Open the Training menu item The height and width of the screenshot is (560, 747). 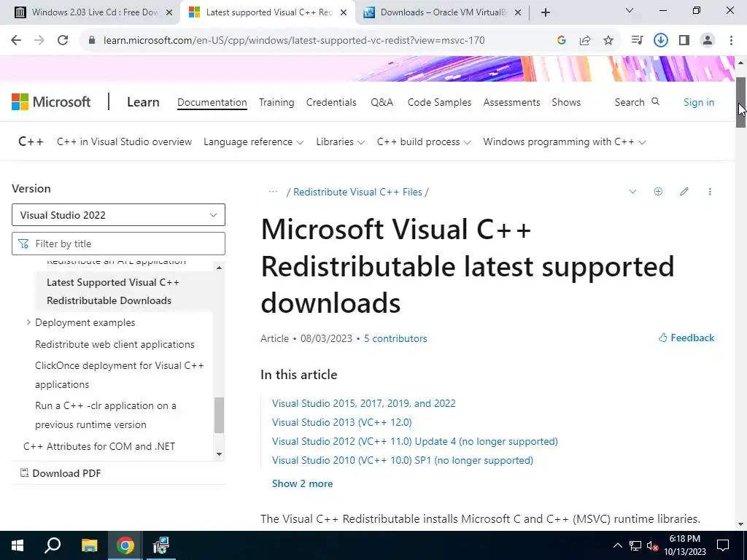coord(276,102)
